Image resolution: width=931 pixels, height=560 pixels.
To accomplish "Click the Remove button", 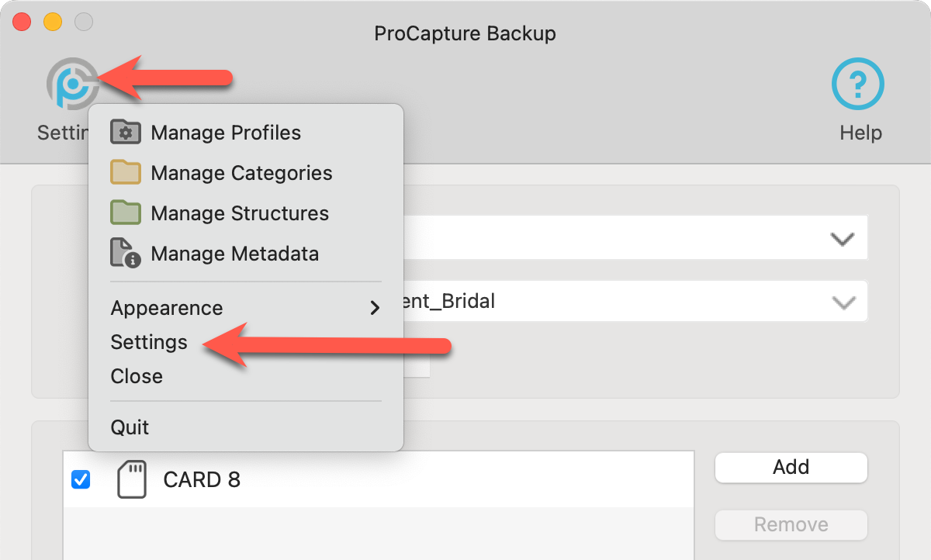I will click(791, 525).
